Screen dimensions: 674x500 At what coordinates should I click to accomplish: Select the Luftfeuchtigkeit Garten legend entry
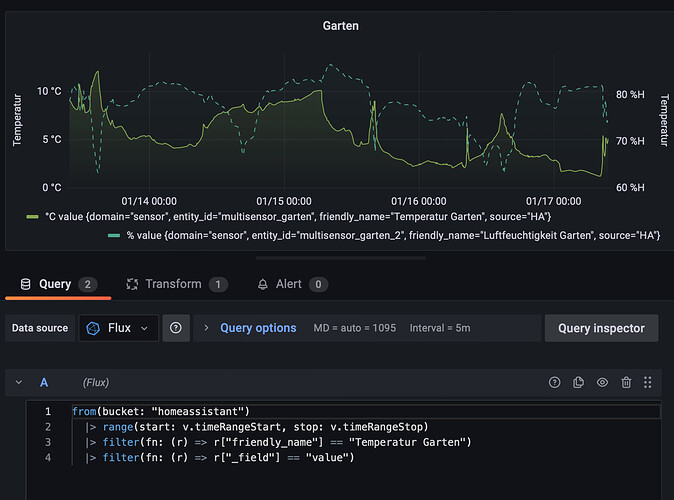393,236
